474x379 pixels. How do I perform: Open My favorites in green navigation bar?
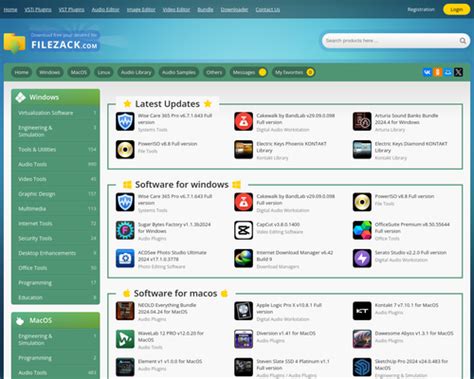[x=294, y=72]
